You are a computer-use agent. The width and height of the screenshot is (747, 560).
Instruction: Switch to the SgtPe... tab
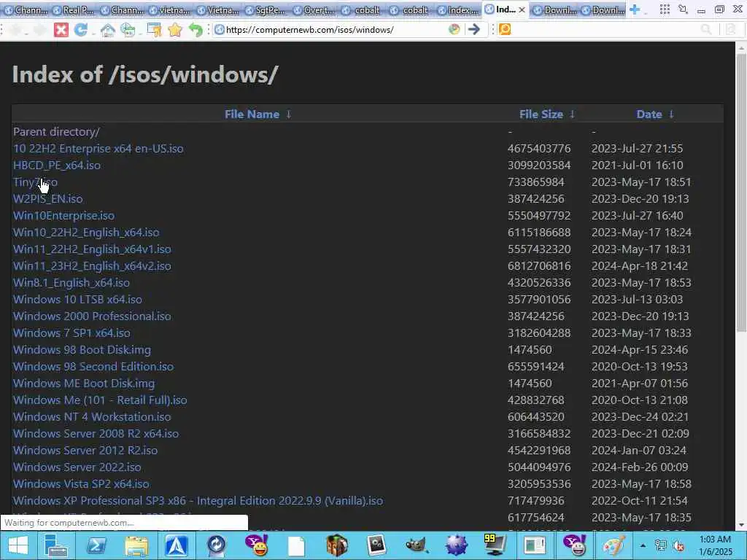pyautogui.click(x=266, y=10)
